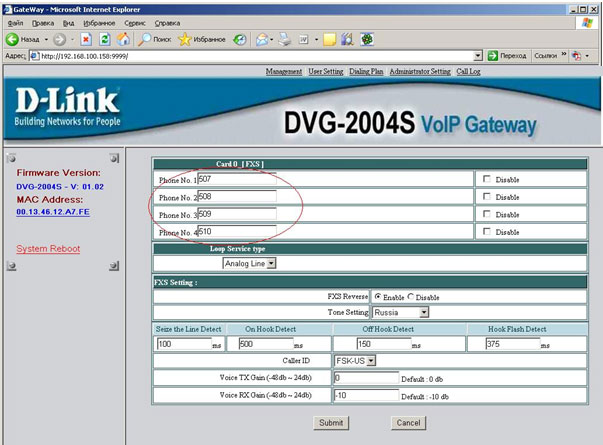Click the Voice TX Gain input field

pos(365,378)
